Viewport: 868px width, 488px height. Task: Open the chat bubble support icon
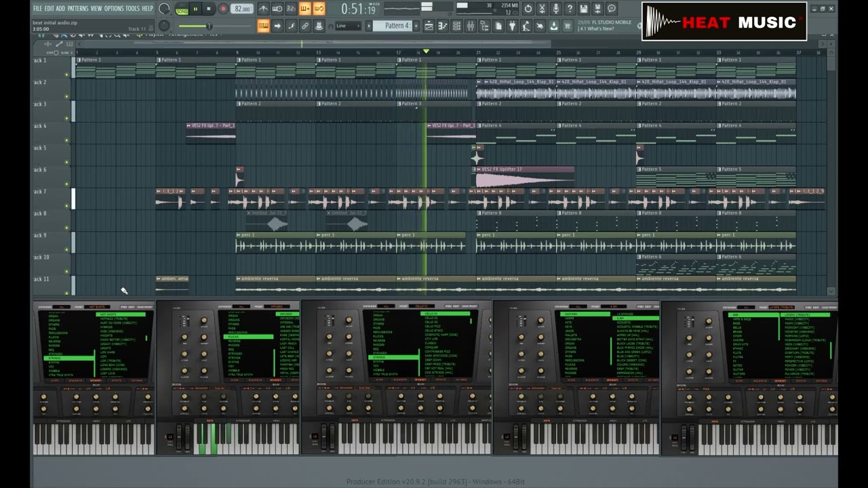612,9
